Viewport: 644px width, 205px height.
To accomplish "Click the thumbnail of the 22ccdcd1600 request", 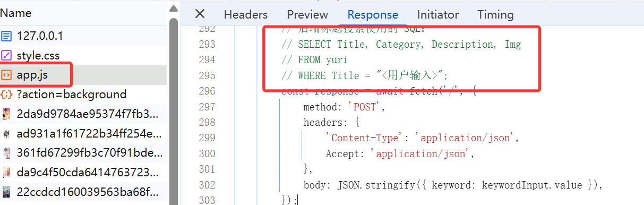I will click(x=6, y=192).
